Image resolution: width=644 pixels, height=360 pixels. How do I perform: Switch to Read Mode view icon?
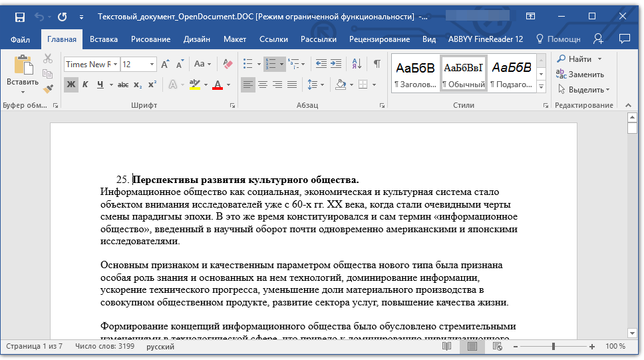coord(447,347)
